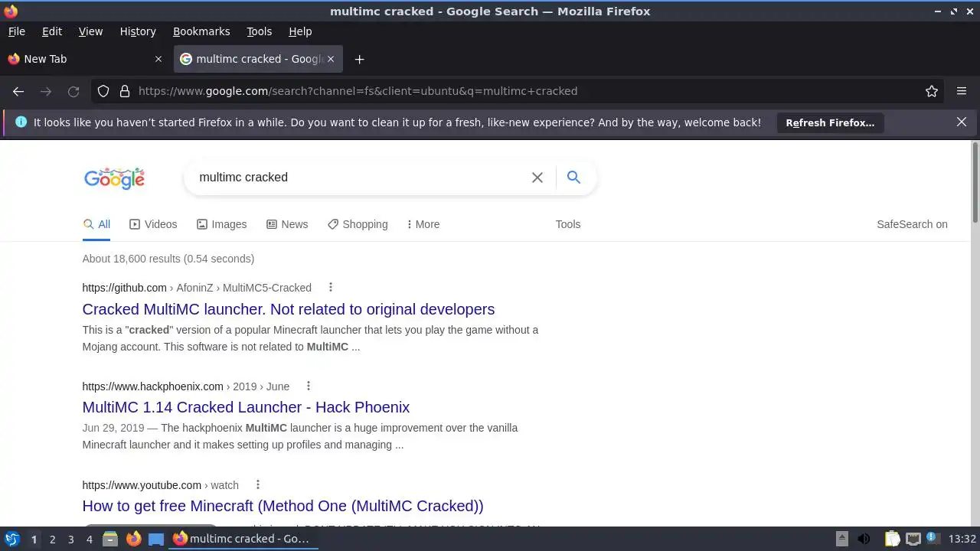
Task: Switch to News results
Action: (x=287, y=224)
